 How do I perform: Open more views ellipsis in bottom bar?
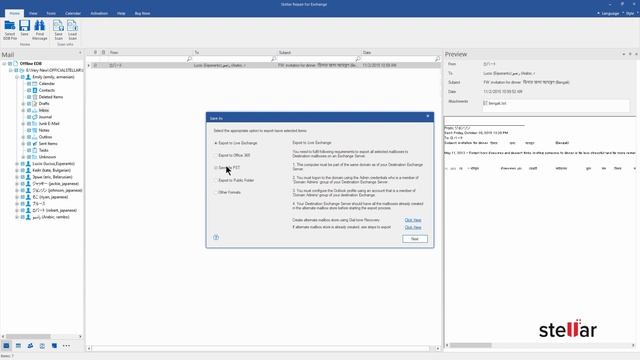[x=66, y=346]
